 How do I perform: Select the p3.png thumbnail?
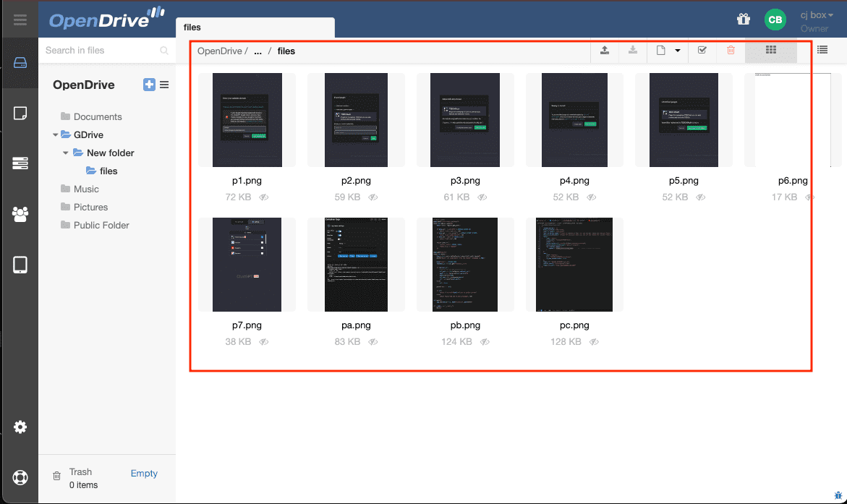pyautogui.click(x=465, y=120)
